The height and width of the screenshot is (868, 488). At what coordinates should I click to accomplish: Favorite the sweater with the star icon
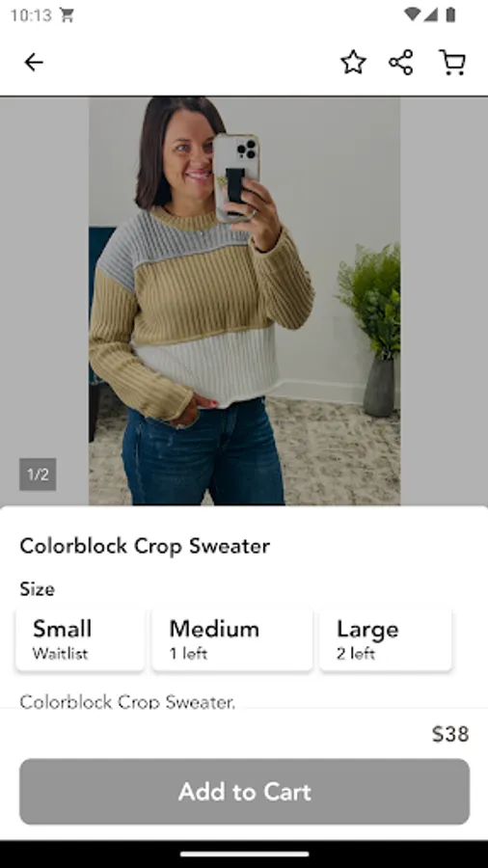click(x=353, y=62)
